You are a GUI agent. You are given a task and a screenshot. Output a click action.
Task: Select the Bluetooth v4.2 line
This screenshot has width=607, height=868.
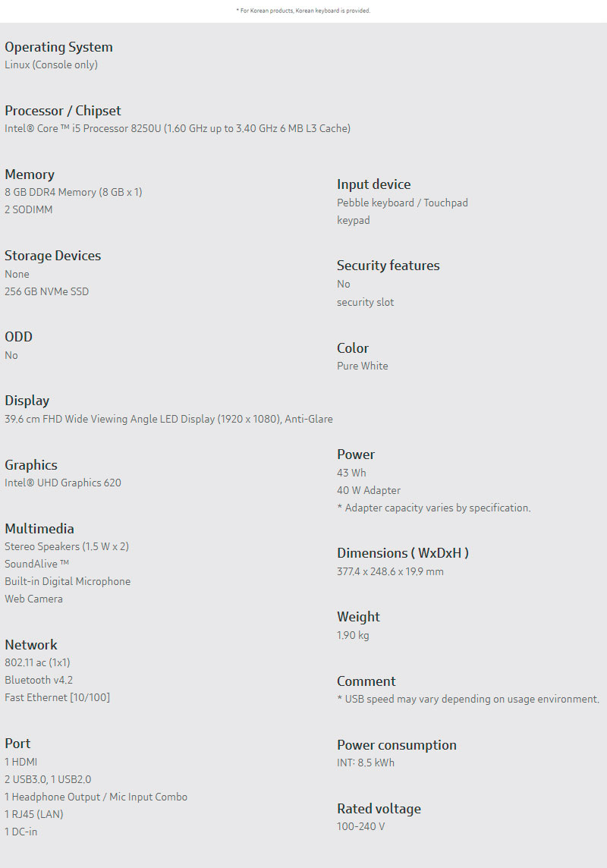tap(39, 680)
